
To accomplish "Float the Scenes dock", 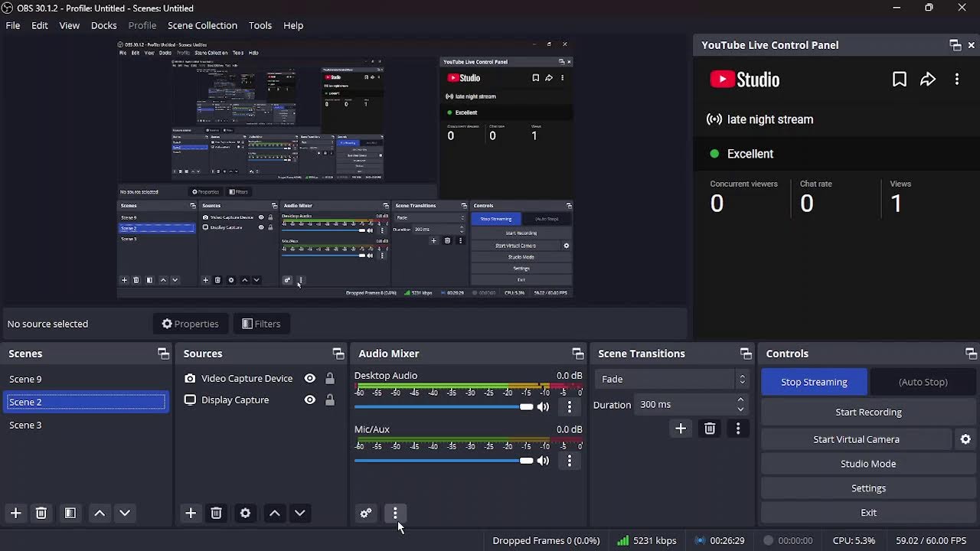I will (x=163, y=354).
